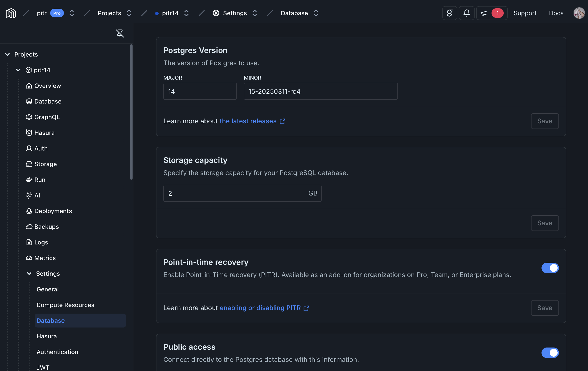588x371 pixels.
Task: Disable Point-in-time recovery toggle
Action: click(550, 268)
